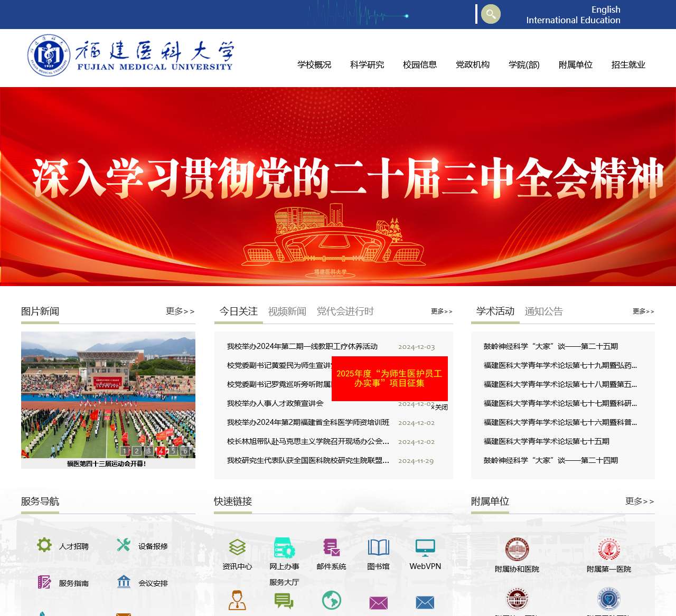Screen dimensions: 676x616
Task: Open 青年学术论坛第七十七期 entry
Action: [560, 404]
